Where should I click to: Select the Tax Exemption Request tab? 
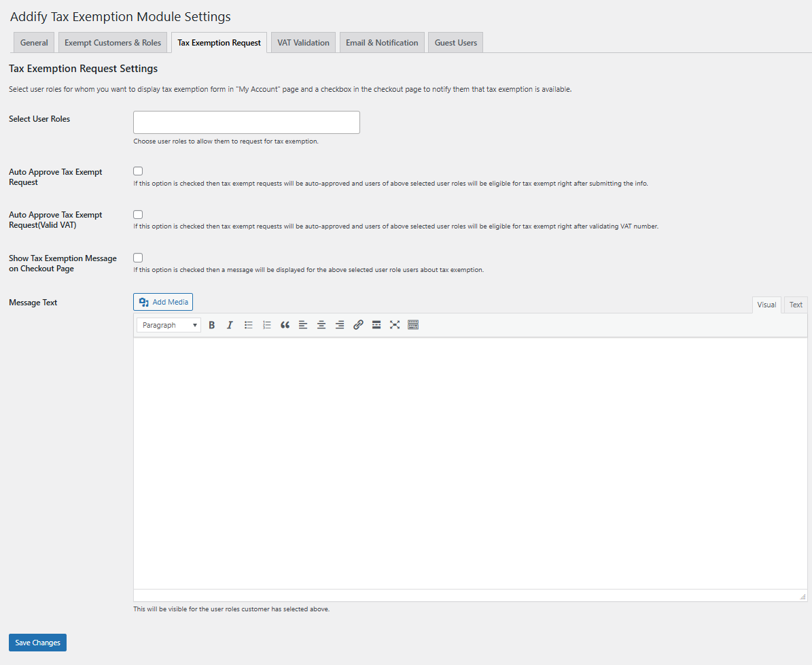pyautogui.click(x=219, y=43)
